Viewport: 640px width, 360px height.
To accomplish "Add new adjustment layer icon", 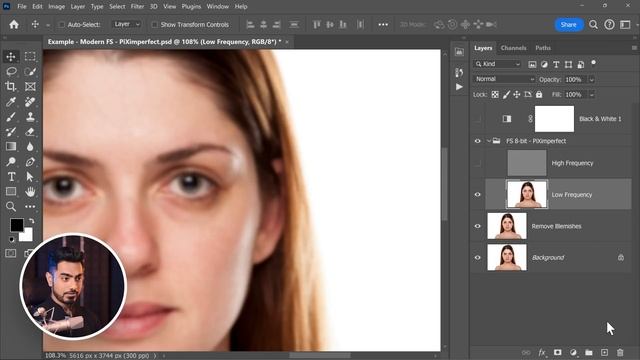I will click(x=573, y=353).
